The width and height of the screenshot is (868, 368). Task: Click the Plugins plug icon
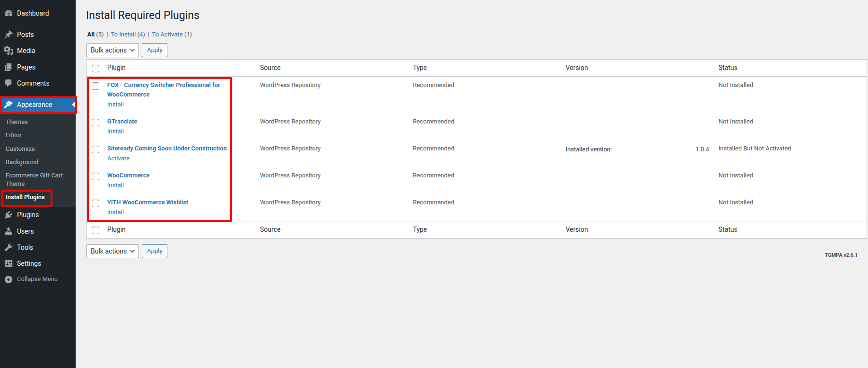(x=9, y=215)
